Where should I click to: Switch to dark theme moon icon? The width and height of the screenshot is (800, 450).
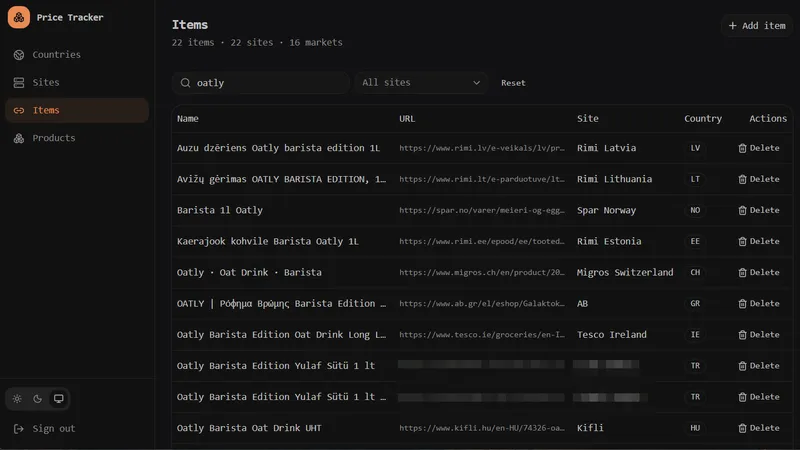[37, 398]
